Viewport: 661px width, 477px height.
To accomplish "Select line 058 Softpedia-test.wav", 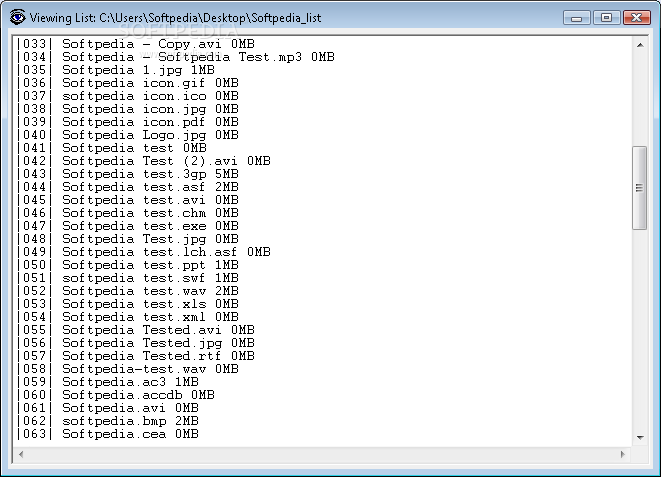I will [128, 369].
